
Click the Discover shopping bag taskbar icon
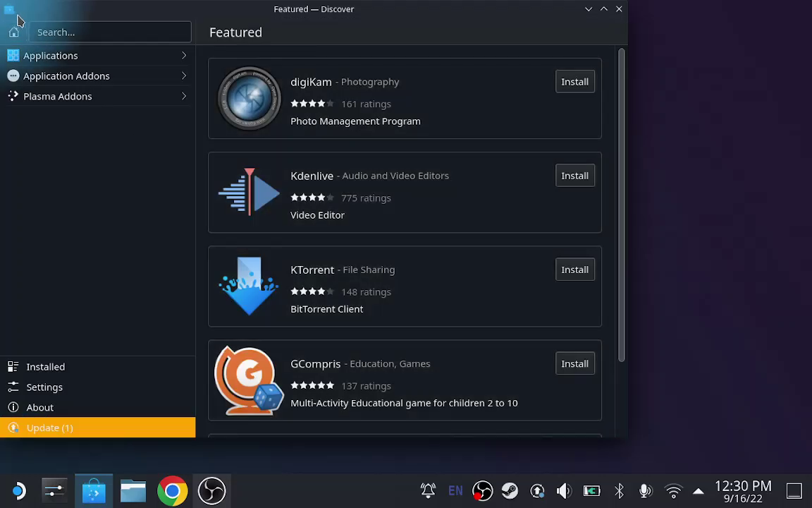94,490
